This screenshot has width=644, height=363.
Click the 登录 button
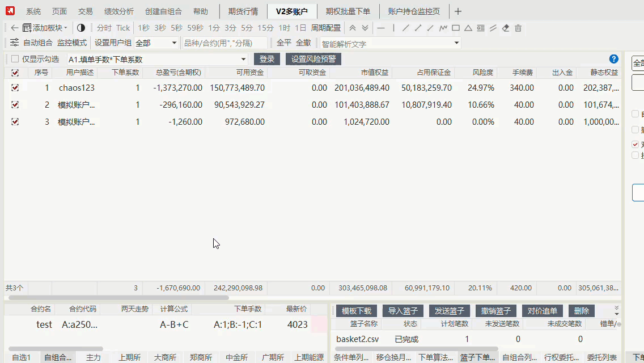pyautogui.click(x=266, y=58)
